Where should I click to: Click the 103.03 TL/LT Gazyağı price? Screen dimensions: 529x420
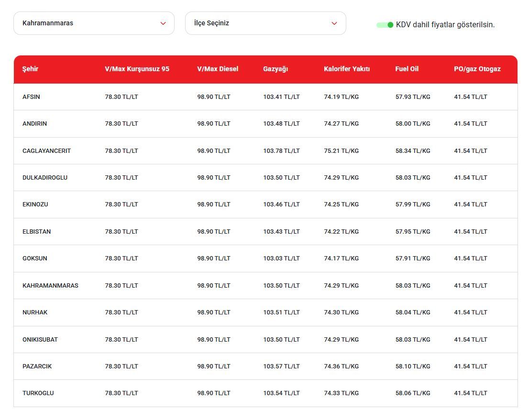point(281,258)
